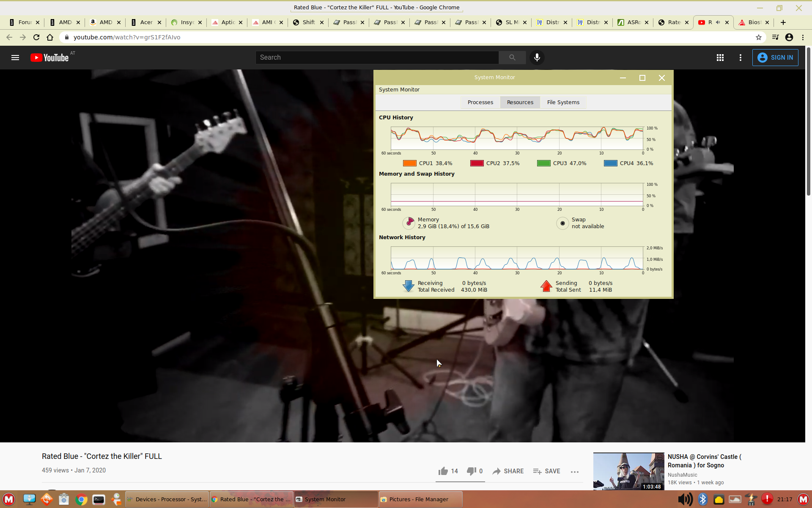Open the Bluetooth tray icon

pos(703,500)
